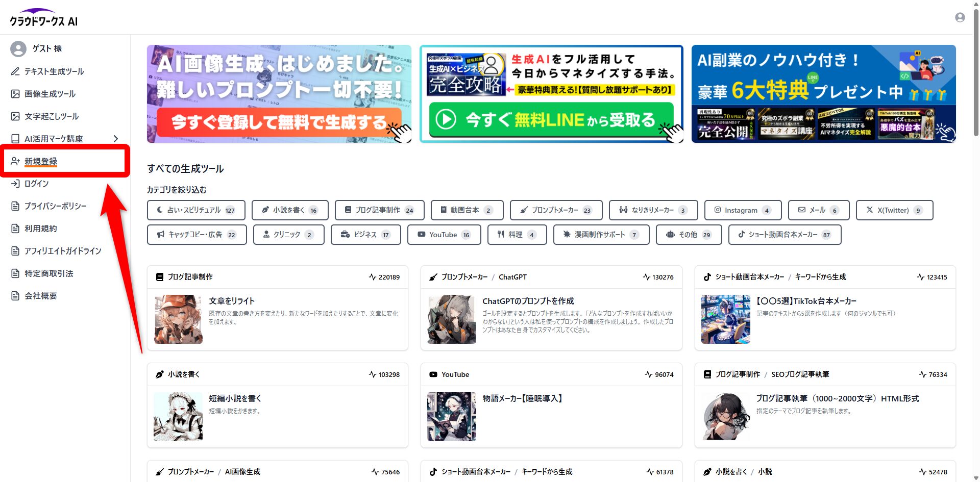Open ログイン via its arrow icon

coord(15,184)
